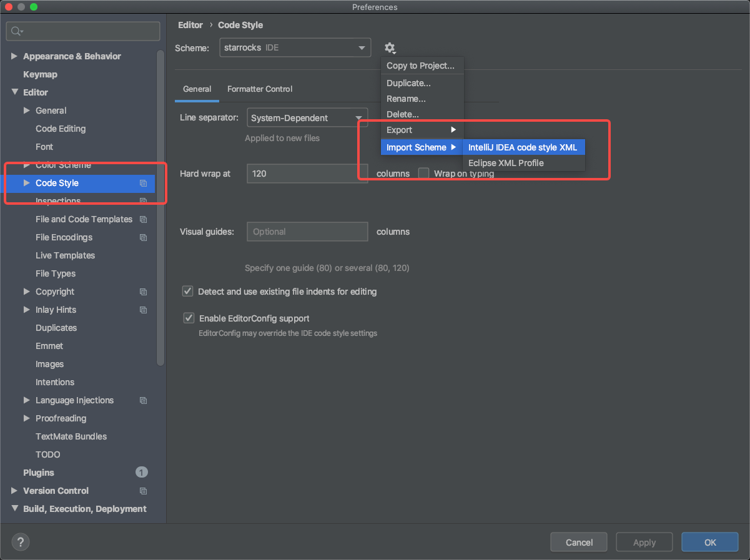
Task: Switch to the Formatter Control tab
Action: [x=260, y=89]
